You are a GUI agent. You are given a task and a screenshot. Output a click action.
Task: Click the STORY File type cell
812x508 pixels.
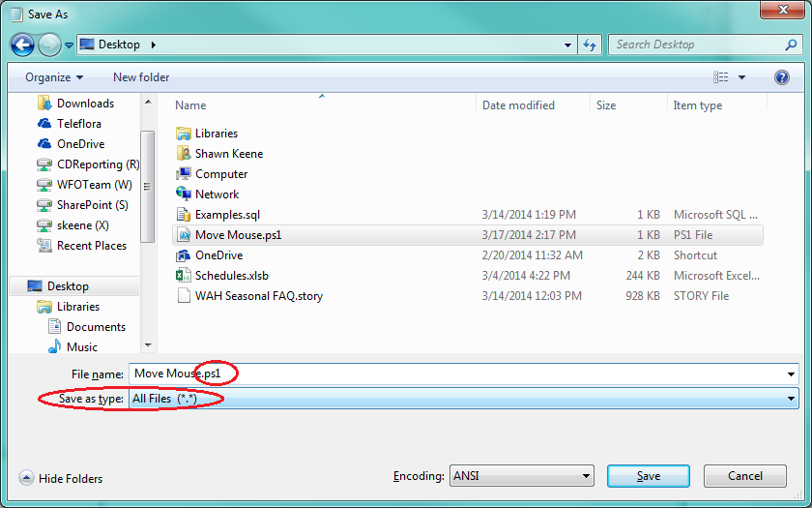(x=701, y=296)
